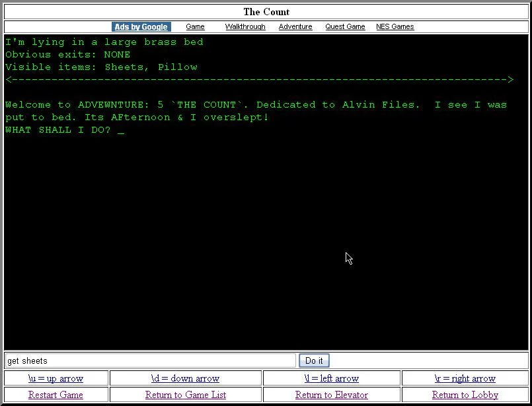Screen dimensions: 532x406
Task: Open the "Quest Game" ad link
Action: 345,27
